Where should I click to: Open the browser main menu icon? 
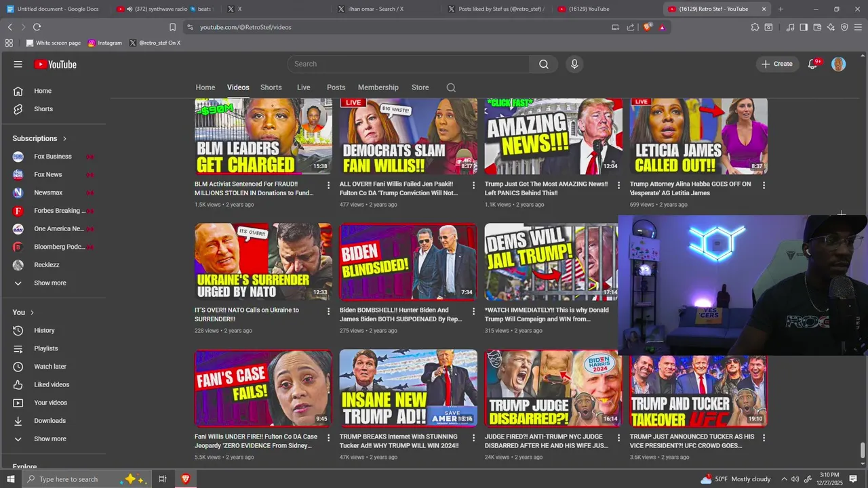[x=858, y=27]
